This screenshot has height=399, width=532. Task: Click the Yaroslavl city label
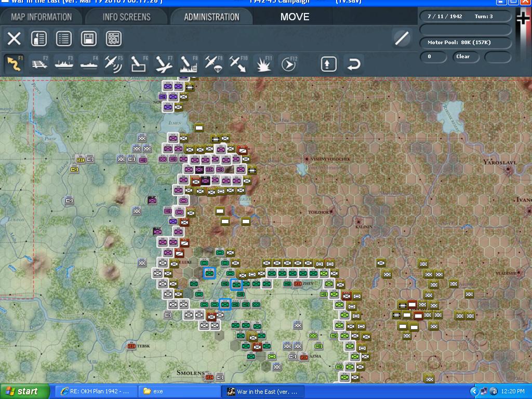[x=500, y=163]
